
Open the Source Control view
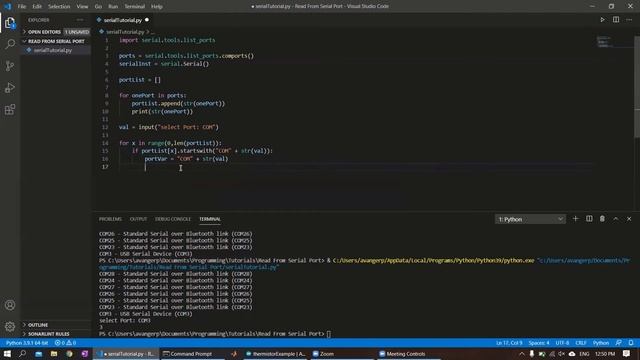10,66
